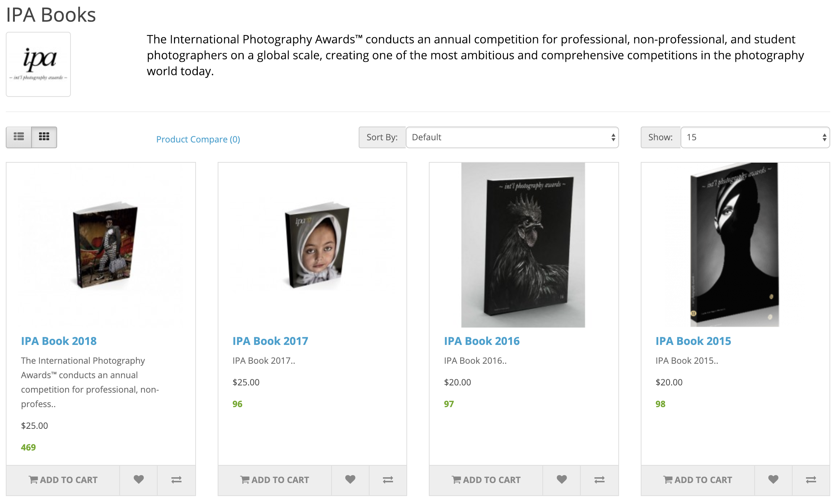Add IPA Book 2016 to cart
This screenshot has width=836, height=504.
click(x=486, y=480)
